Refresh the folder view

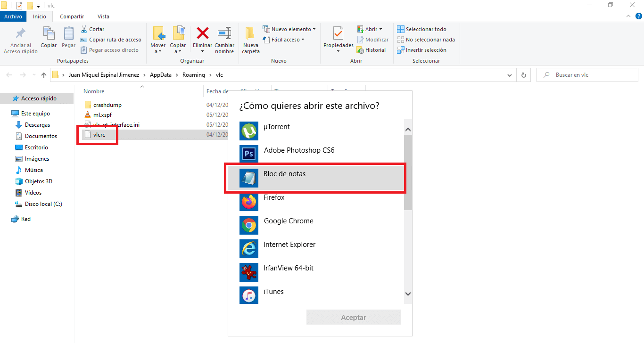click(x=523, y=75)
